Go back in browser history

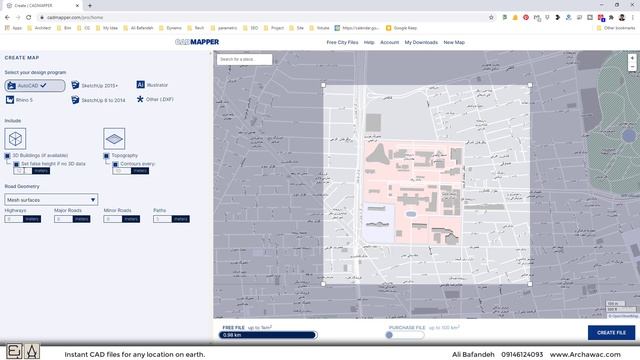[7, 18]
